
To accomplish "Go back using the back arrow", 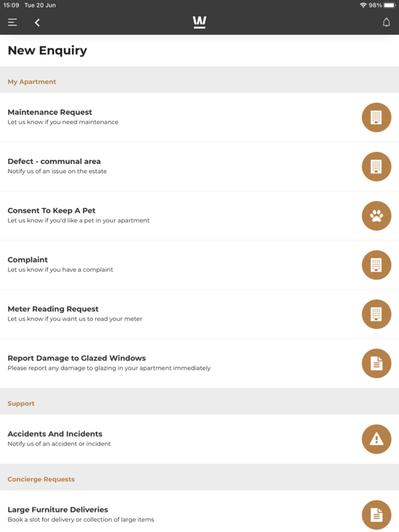I will tap(37, 23).
